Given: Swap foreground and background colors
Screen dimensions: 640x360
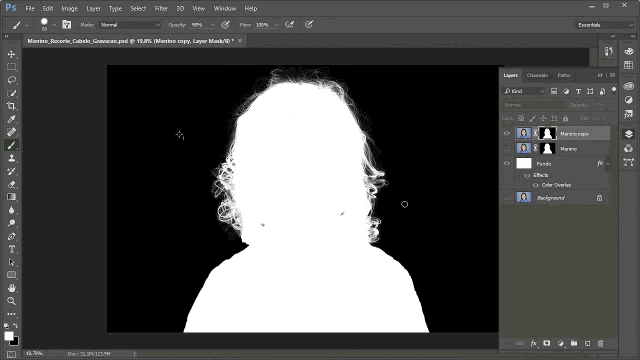Looking at the screenshot, I should click(x=16, y=326).
